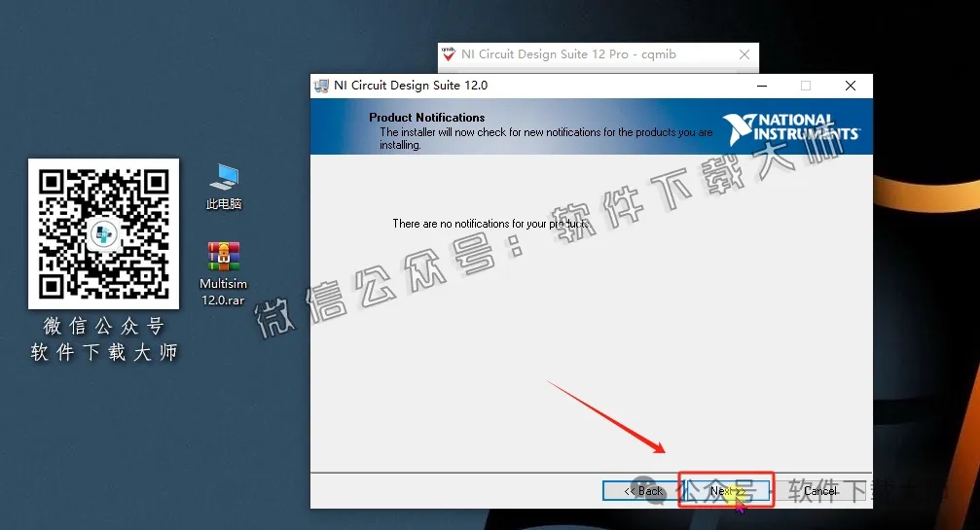Select the 此电脑 computer icon on desktop
Image resolution: width=980 pixels, height=530 pixels.
pyautogui.click(x=224, y=177)
